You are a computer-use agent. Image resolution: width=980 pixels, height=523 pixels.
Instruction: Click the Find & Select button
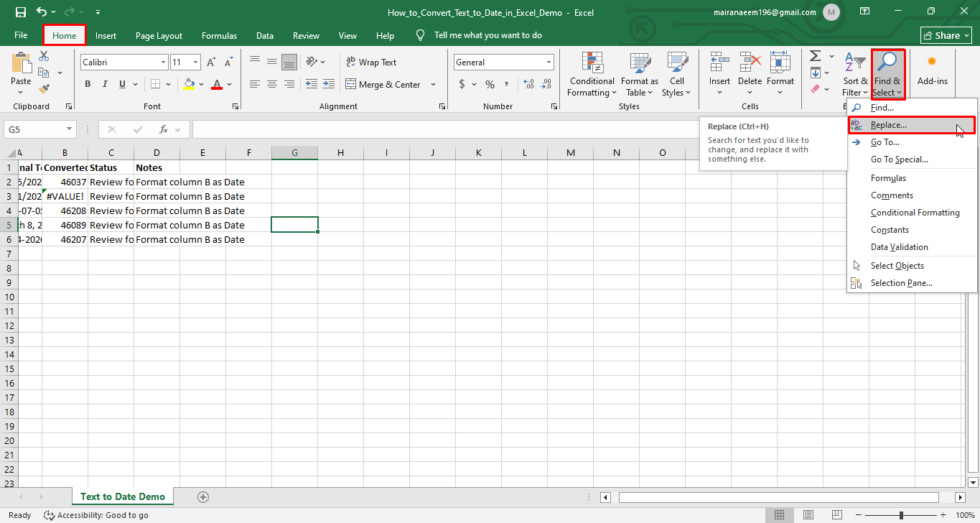click(x=887, y=74)
